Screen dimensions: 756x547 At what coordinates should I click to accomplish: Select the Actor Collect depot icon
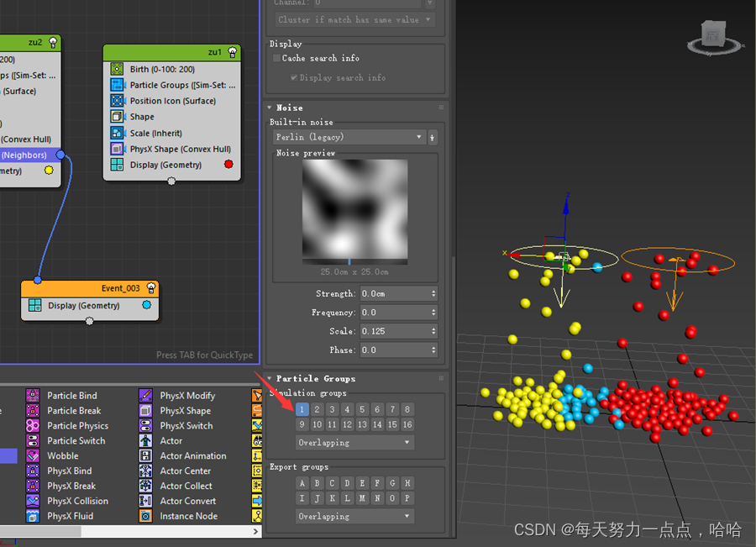(x=145, y=486)
